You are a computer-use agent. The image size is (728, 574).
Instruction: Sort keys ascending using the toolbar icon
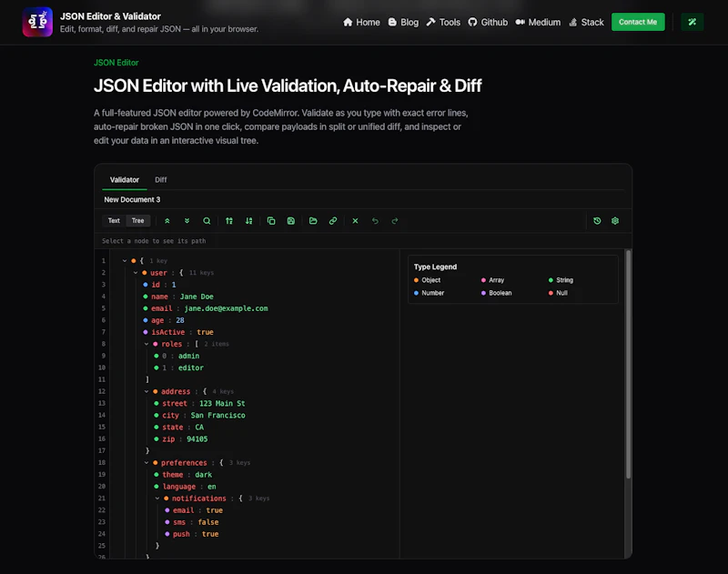click(x=229, y=221)
